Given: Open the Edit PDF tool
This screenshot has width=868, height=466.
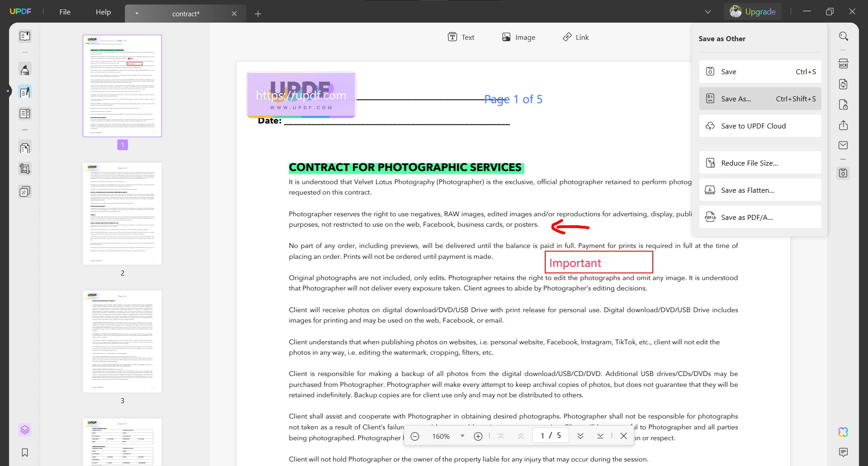Looking at the screenshot, I should tap(25, 92).
